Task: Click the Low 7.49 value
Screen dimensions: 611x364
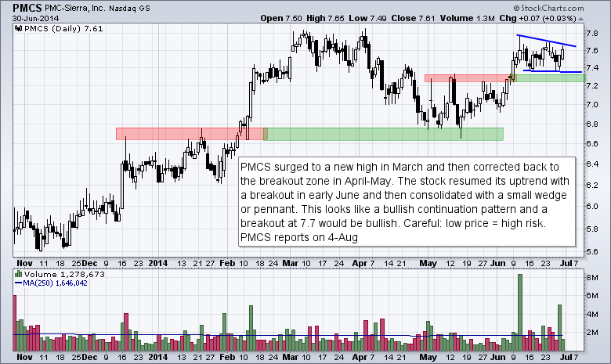Action: point(367,18)
